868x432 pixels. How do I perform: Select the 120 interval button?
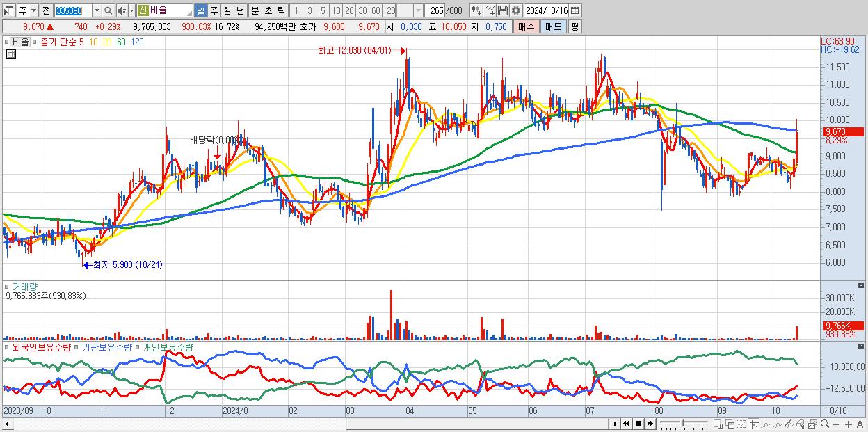[389, 10]
